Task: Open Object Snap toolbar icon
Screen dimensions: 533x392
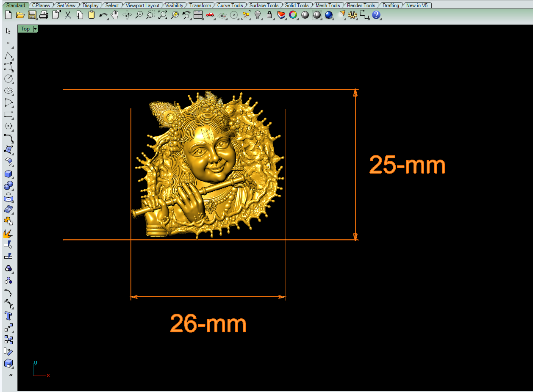Action: (x=234, y=15)
